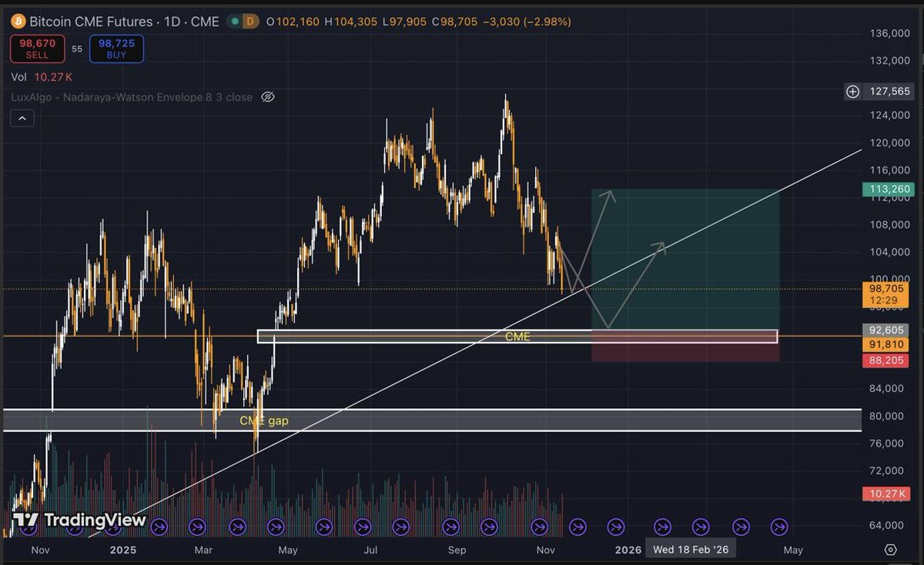Open the Bitcoin CME Futures symbol title
Screen dimensions: 924x565
pos(124,22)
